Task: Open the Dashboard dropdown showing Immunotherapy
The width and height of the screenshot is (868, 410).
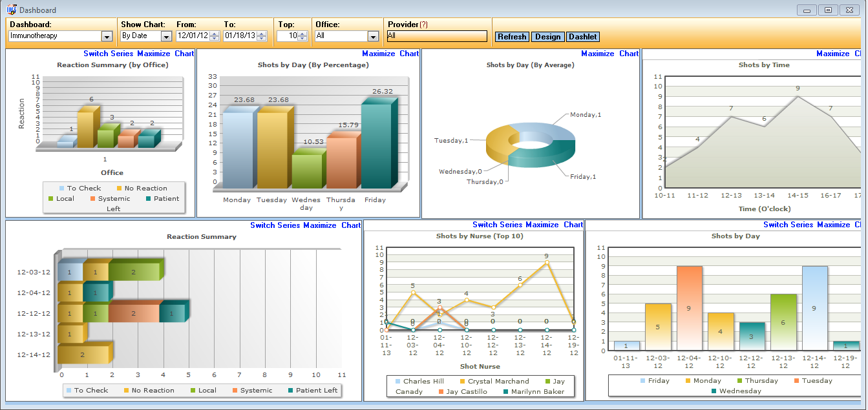Action: pyautogui.click(x=108, y=36)
